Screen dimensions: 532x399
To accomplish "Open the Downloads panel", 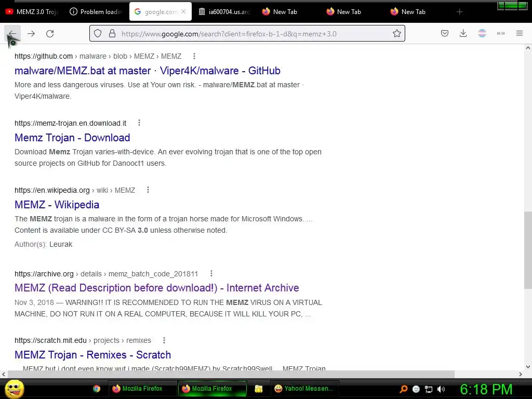I will pyautogui.click(x=463, y=34).
